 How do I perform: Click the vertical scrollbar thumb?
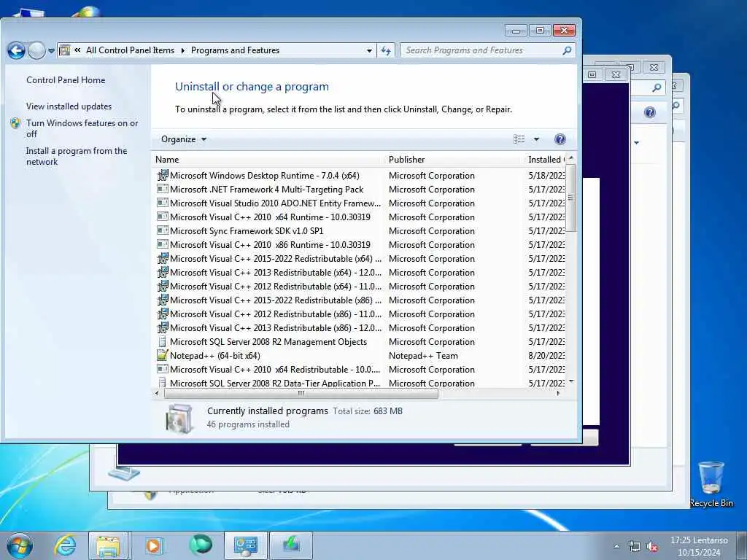point(571,198)
